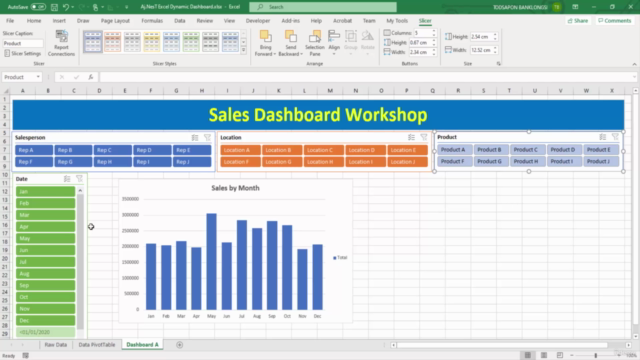
Task: Switch to Page Layout view in status bar
Action: (544, 356)
